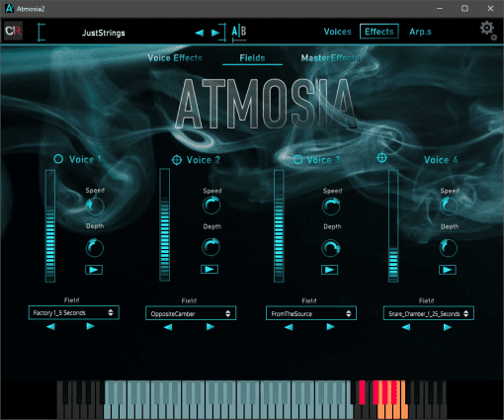
Task: Switch to the Arp.s page
Action: pos(420,32)
